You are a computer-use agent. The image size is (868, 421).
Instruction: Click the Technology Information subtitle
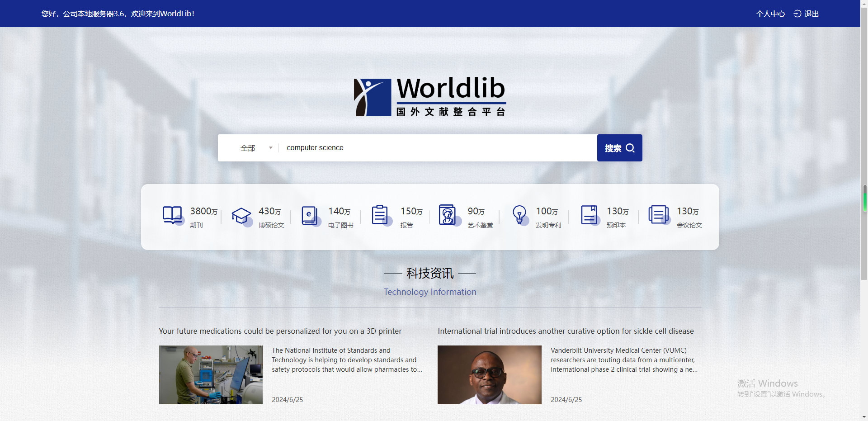pyautogui.click(x=430, y=292)
